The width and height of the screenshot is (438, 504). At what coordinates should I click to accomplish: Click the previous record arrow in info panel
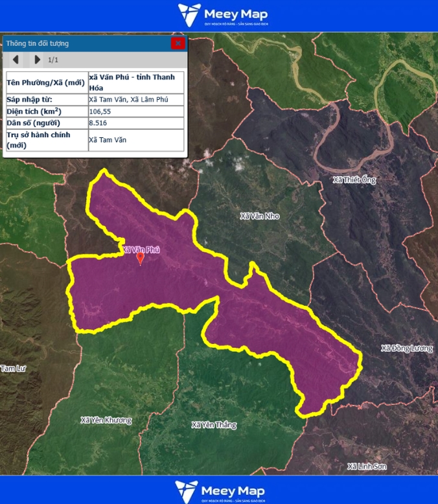(x=16, y=60)
